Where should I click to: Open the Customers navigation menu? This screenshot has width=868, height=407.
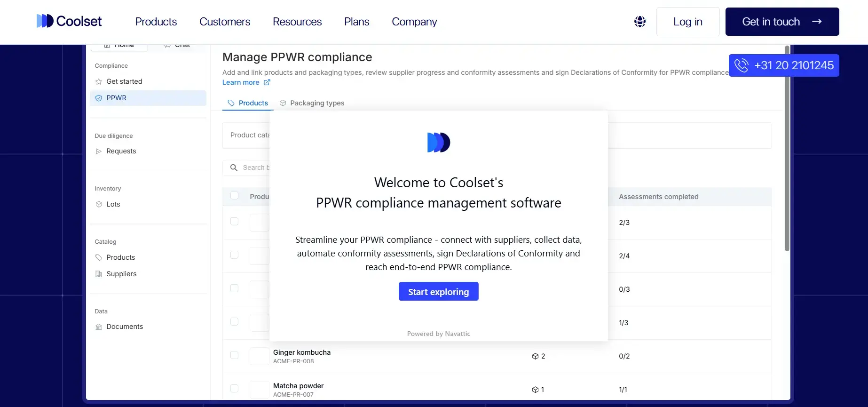click(x=225, y=22)
